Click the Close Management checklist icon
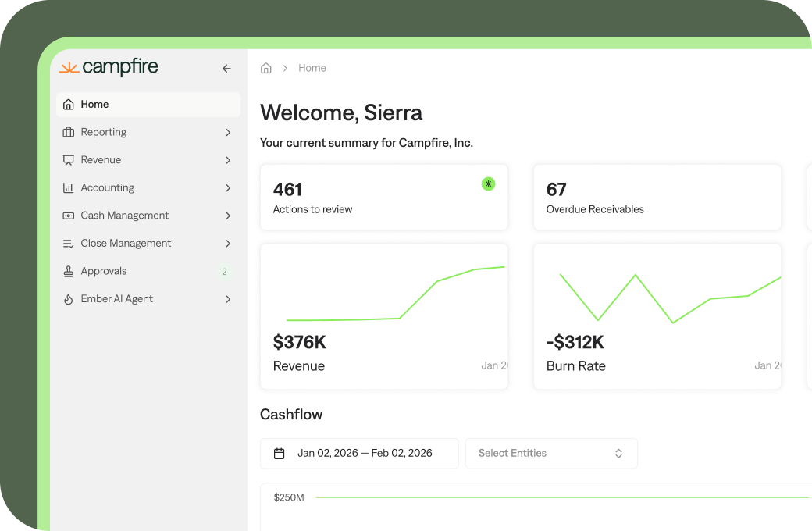 (69, 244)
